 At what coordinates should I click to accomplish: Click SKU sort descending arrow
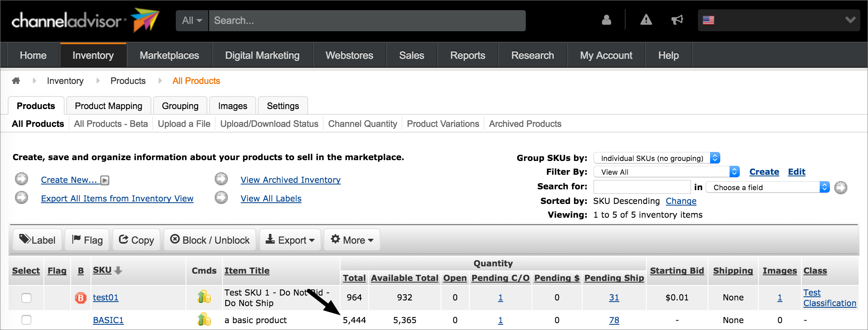pos(118,270)
